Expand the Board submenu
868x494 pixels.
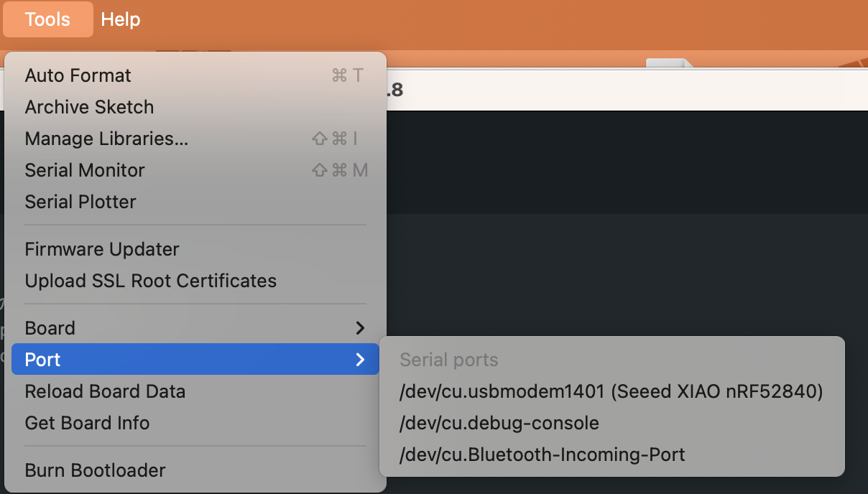tap(50, 328)
